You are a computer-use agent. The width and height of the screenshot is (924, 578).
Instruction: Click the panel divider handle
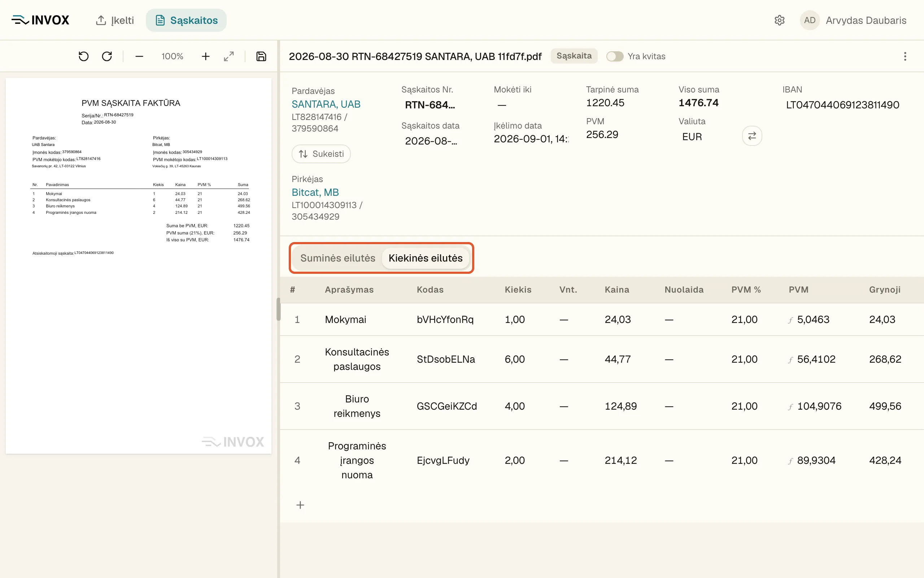coord(278,309)
